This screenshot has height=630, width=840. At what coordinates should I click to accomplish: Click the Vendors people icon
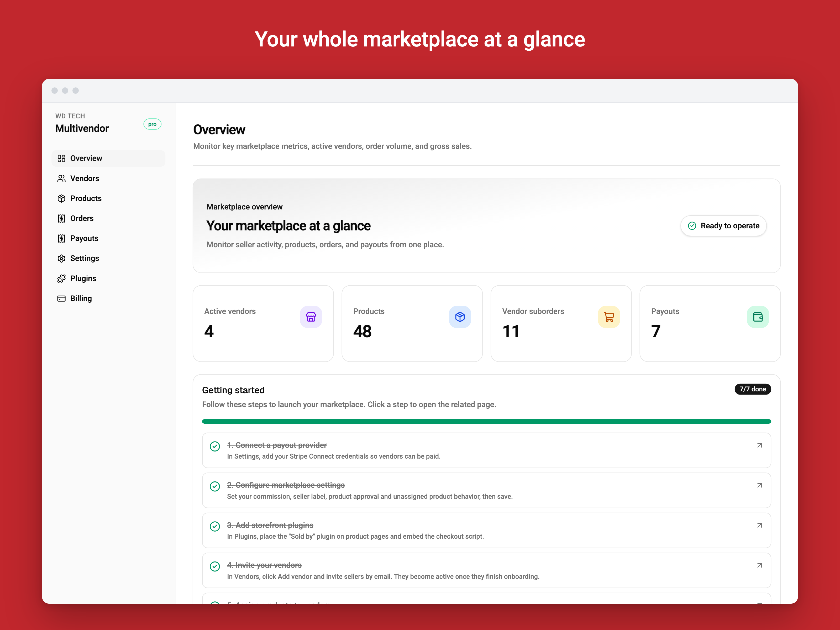tap(61, 178)
